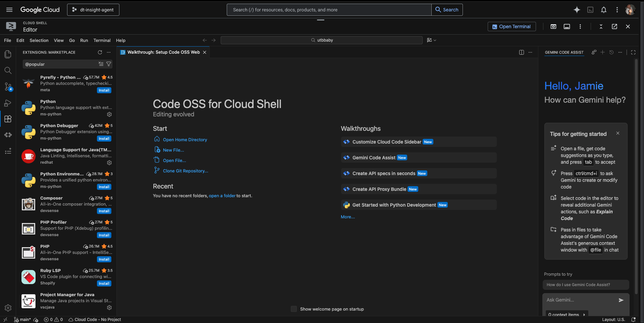Open Gemini sparkle icon in Cloud header

tap(577, 10)
